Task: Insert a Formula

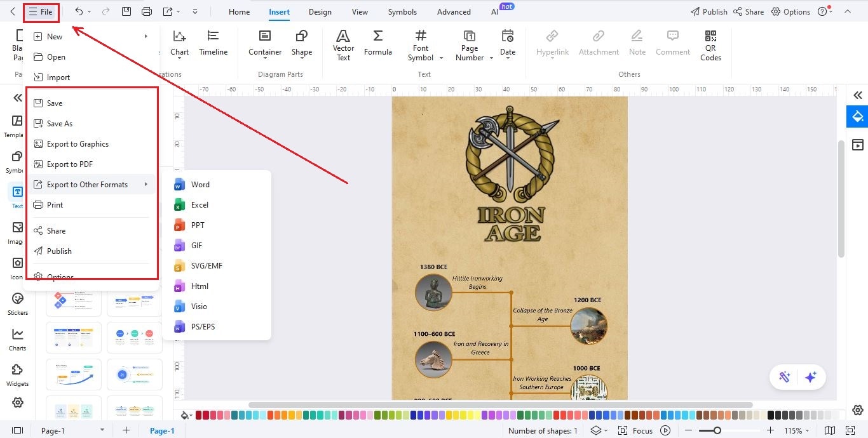Action: tap(378, 44)
